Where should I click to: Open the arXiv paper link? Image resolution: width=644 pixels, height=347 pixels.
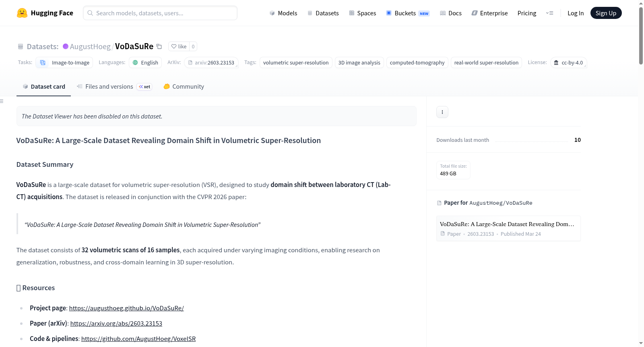(x=116, y=324)
